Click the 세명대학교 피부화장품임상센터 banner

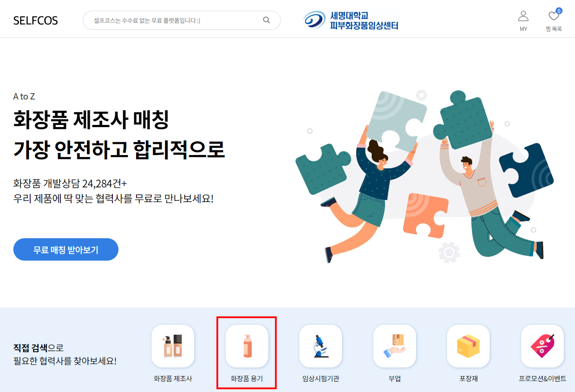pos(351,20)
